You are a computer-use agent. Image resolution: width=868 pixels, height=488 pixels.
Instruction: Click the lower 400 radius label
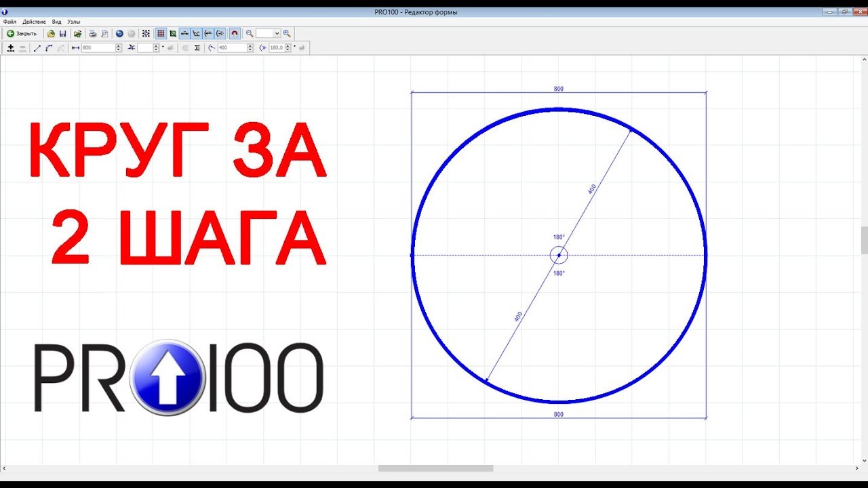tap(519, 317)
